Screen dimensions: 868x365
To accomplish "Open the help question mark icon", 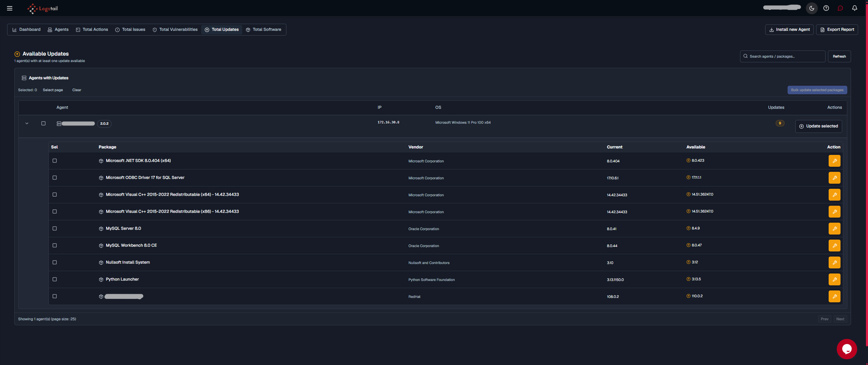I will click(x=826, y=8).
